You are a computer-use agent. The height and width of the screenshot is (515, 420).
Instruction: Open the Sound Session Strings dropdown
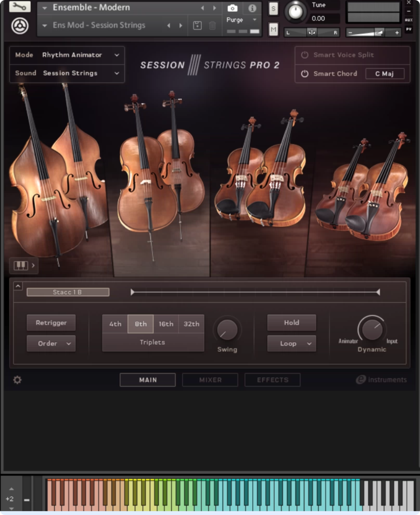point(67,73)
